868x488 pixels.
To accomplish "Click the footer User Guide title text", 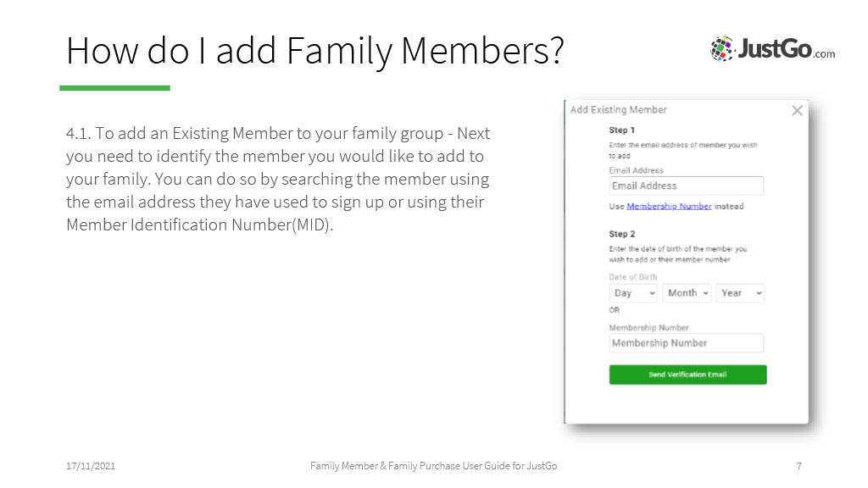I will 433,466.
